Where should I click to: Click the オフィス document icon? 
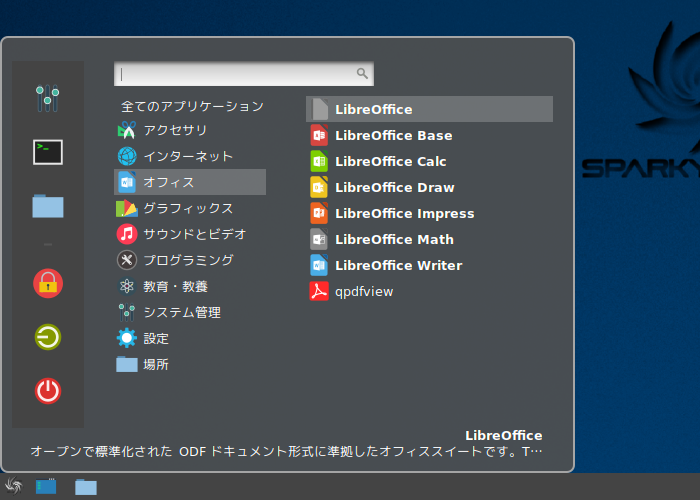click(x=127, y=182)
